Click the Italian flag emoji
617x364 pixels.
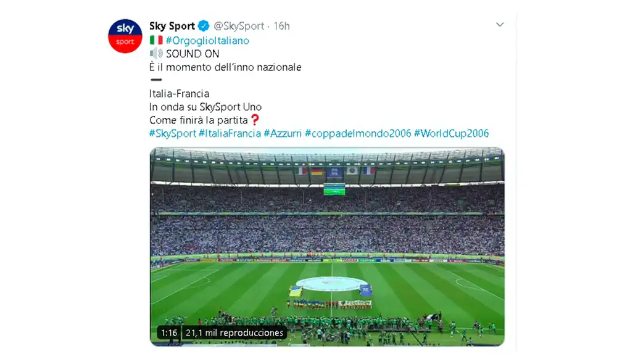click(x=156, y=40)
